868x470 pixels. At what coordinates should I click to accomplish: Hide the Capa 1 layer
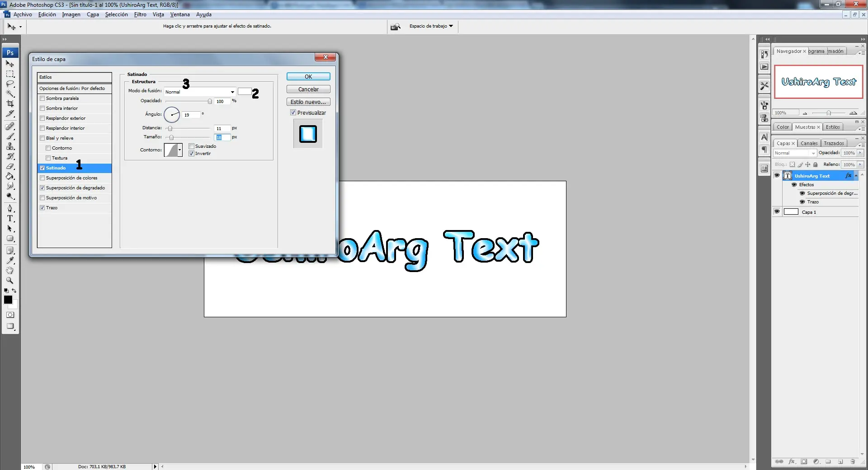777,211
